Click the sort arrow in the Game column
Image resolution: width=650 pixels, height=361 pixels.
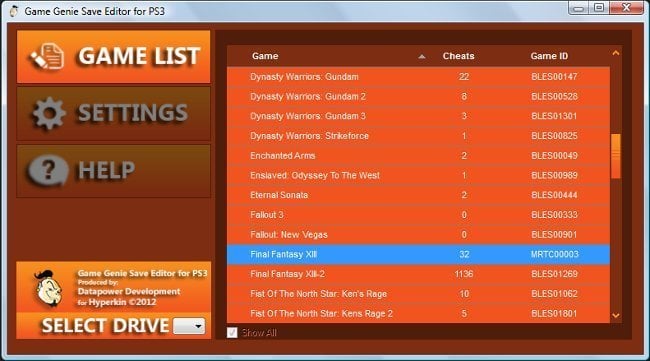[x=422, y=56]
